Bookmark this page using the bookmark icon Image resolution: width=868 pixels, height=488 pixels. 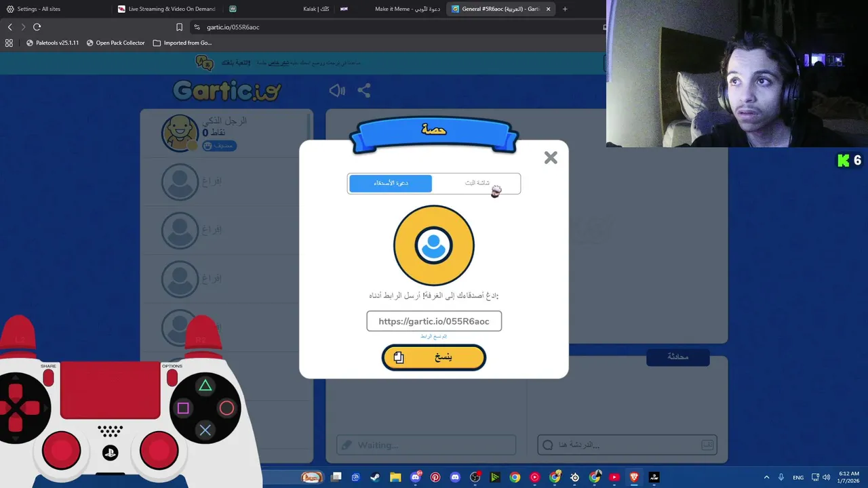click(x=179, y=27)
